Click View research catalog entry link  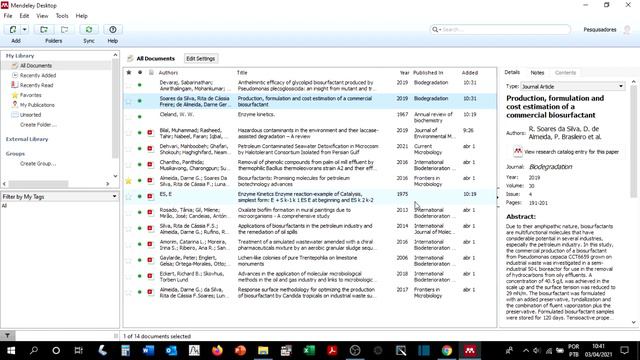pyautogui.click(x=571, y=152)
